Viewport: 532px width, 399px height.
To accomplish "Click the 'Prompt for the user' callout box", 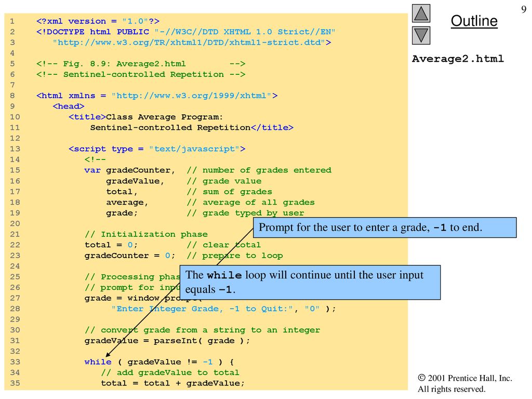I will [x=385, y=228].
